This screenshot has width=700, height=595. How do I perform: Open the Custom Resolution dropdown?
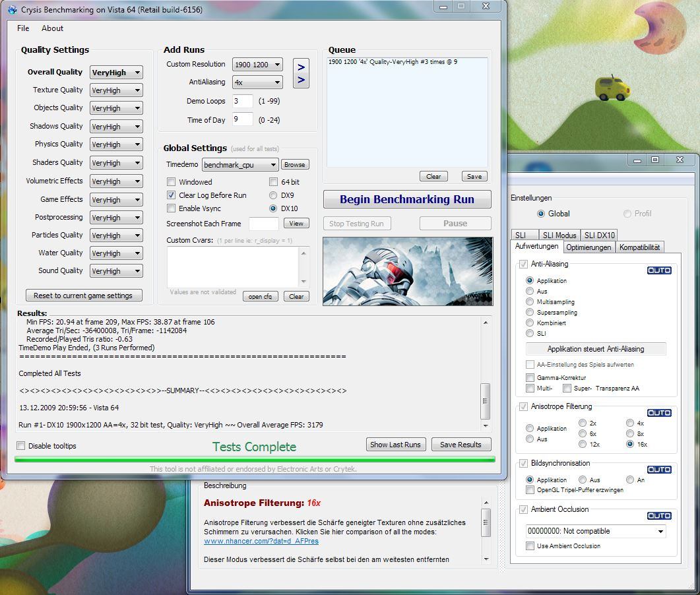click(x=257, y=64)
